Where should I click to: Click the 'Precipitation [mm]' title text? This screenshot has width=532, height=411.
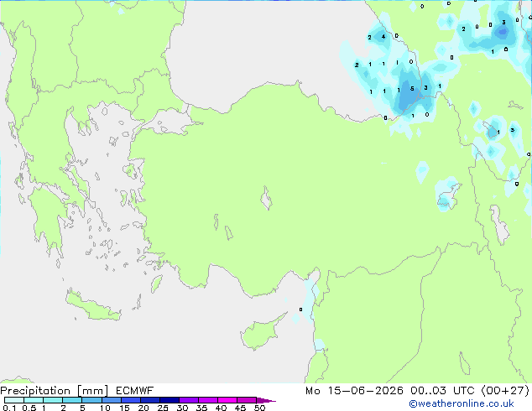pyautogui.click(x=55, y=391)
